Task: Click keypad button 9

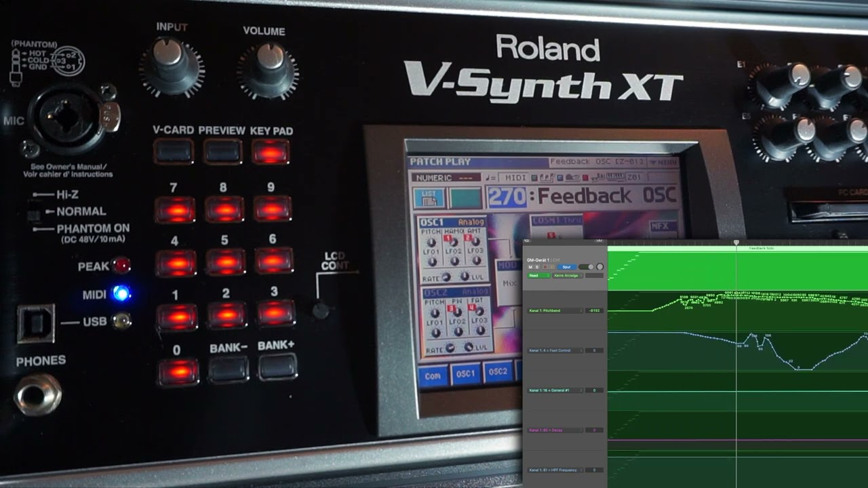Action: (x=273, y=207)
